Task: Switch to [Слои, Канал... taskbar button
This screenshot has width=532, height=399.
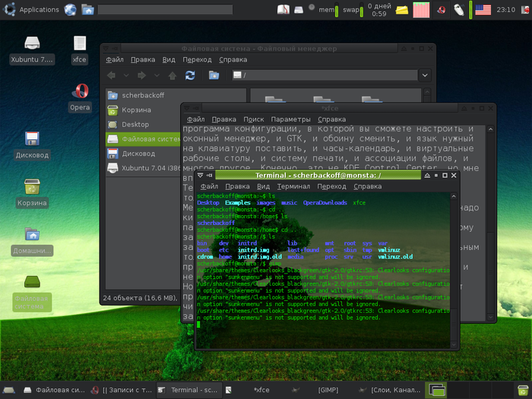Action: [x=391, y=390]
